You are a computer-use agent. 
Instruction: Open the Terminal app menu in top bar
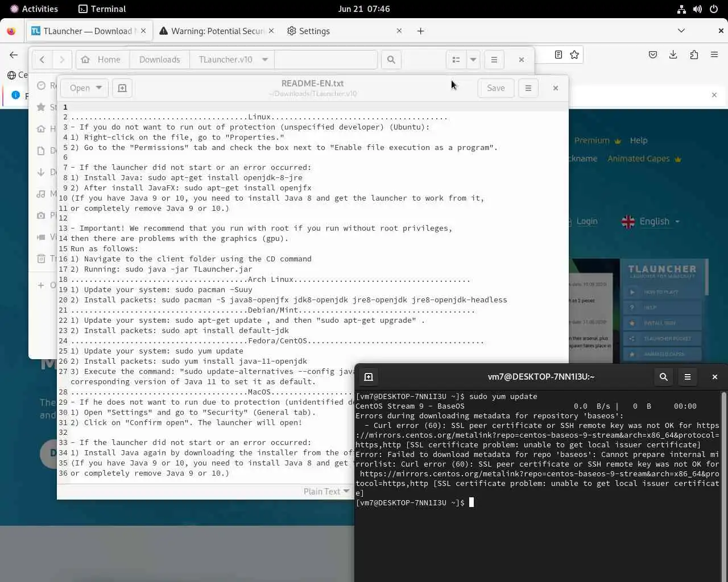pyautogui.click(x=102, y=9)
